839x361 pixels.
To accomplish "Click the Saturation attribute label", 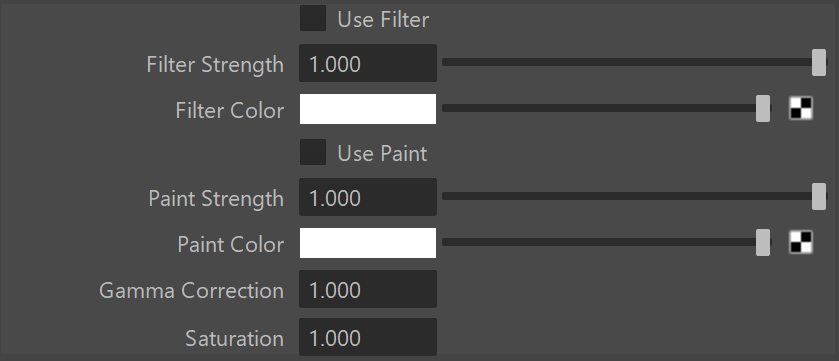I will click(x=234, y=339).
